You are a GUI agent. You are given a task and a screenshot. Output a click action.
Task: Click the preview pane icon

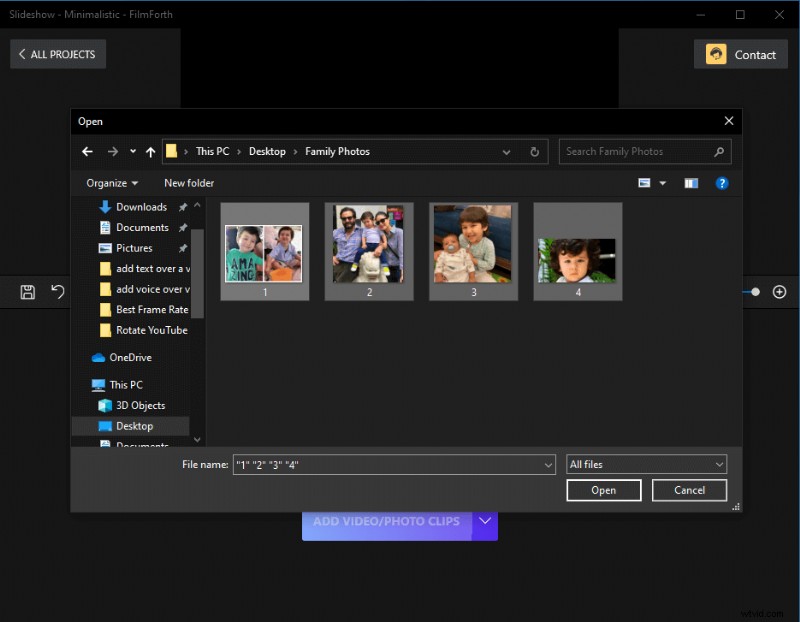(691, 183)
